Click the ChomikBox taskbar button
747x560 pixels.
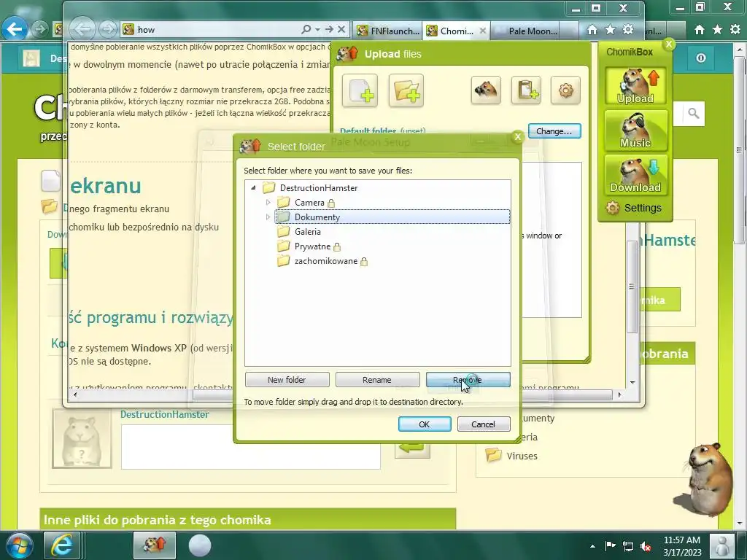point(155,545)
